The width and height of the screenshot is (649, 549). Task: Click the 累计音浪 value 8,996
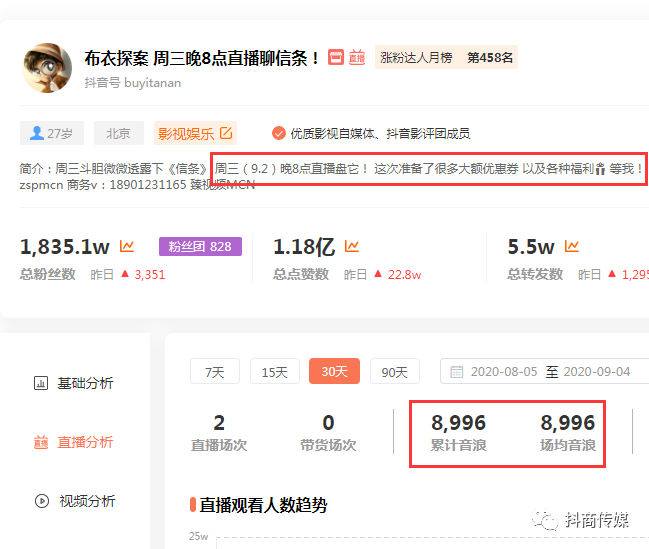pyautogui.click(x=458, y=423)
